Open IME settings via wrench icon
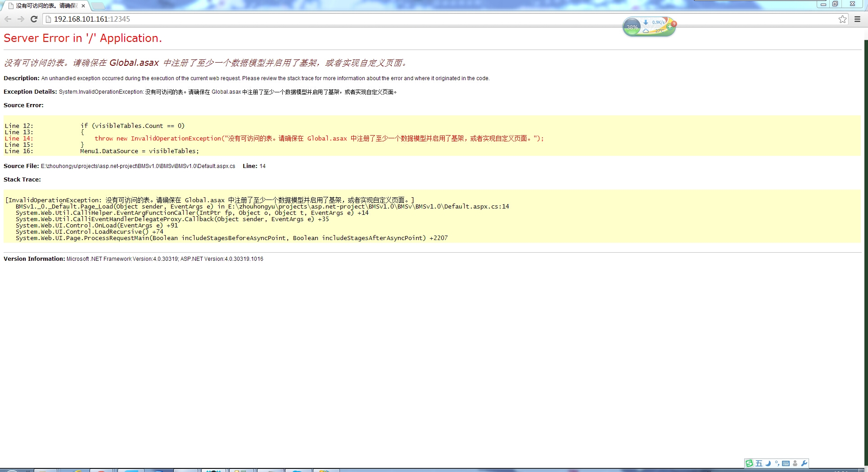 804,463
